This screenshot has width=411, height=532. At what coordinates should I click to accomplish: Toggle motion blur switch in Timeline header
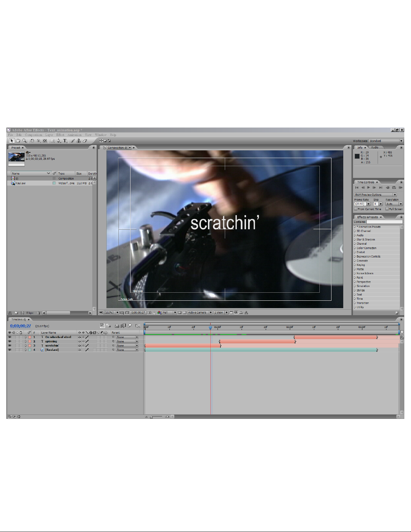[x=130, y=326]
